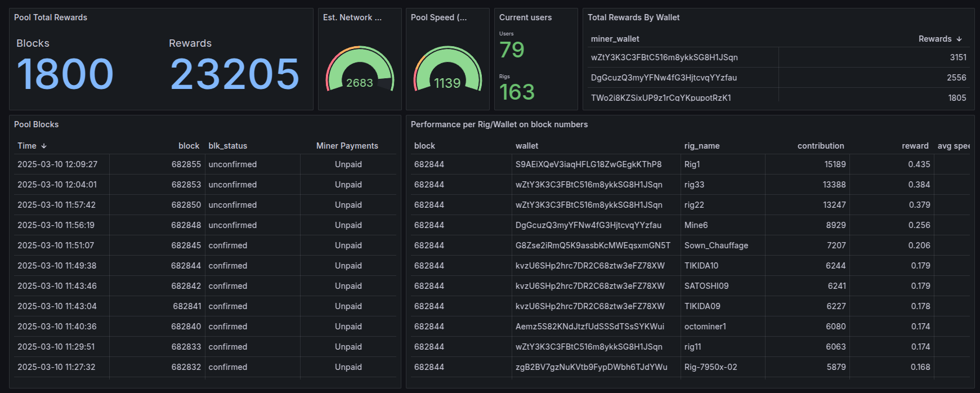Open Performance per Rig/Wallet panel title
980x393 pixels.
click(499, 124)
